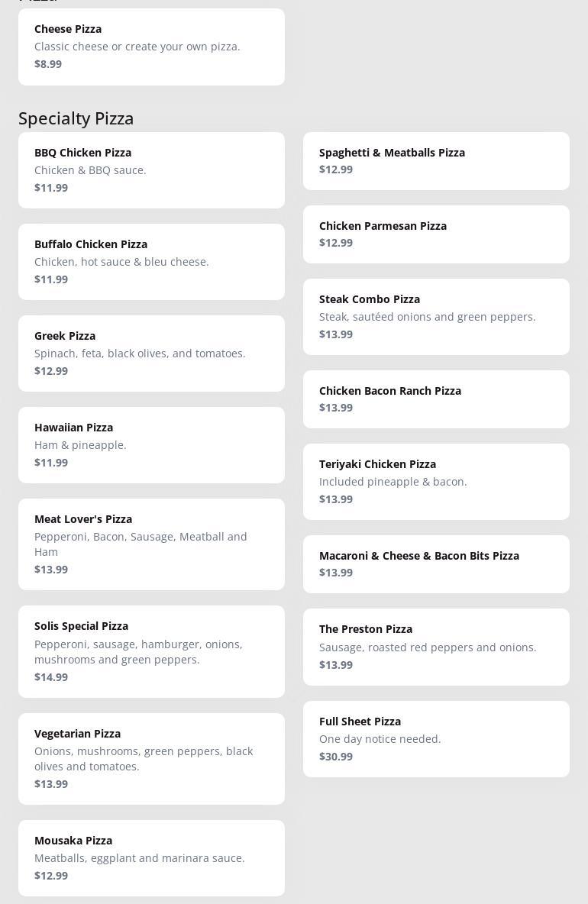This screenshot has width=588, height=904.
Task: Click the Greek Pizza card
Action: [x=152, y=354]
